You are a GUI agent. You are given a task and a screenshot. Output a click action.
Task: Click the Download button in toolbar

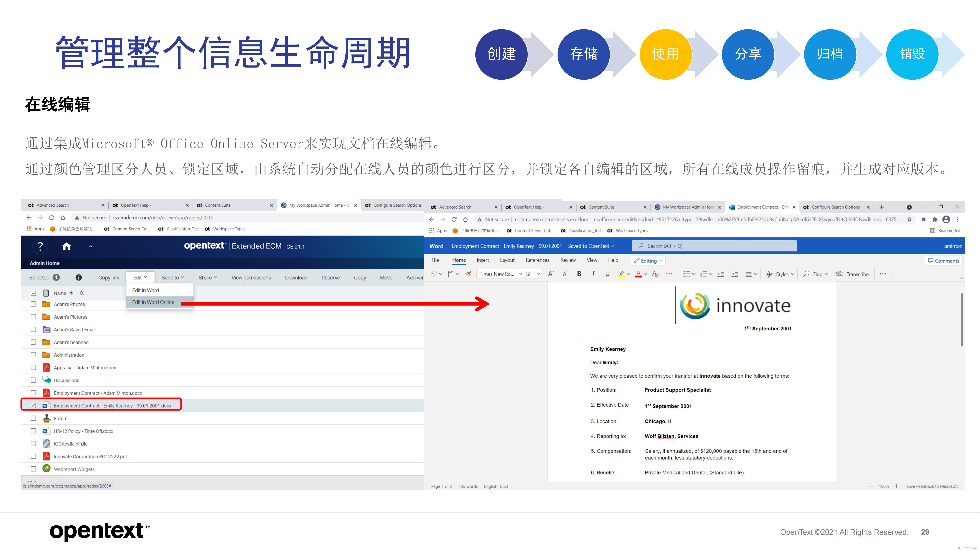pos(296,278)
